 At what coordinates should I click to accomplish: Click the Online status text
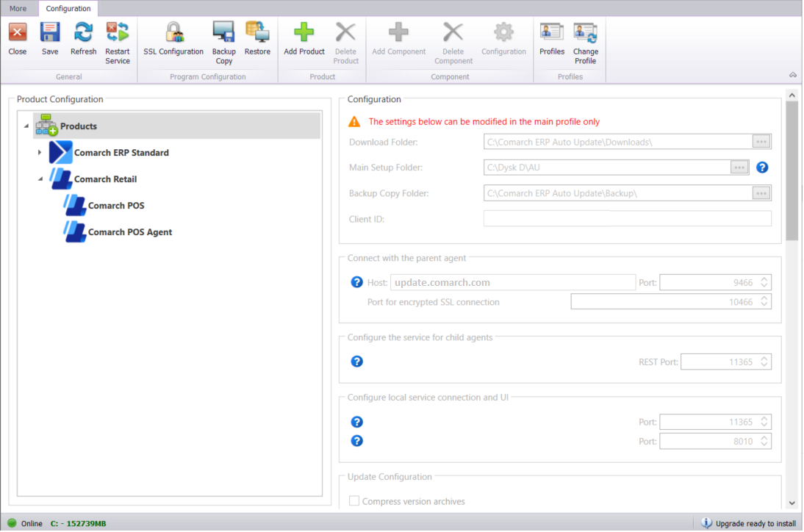coord(32,523)
